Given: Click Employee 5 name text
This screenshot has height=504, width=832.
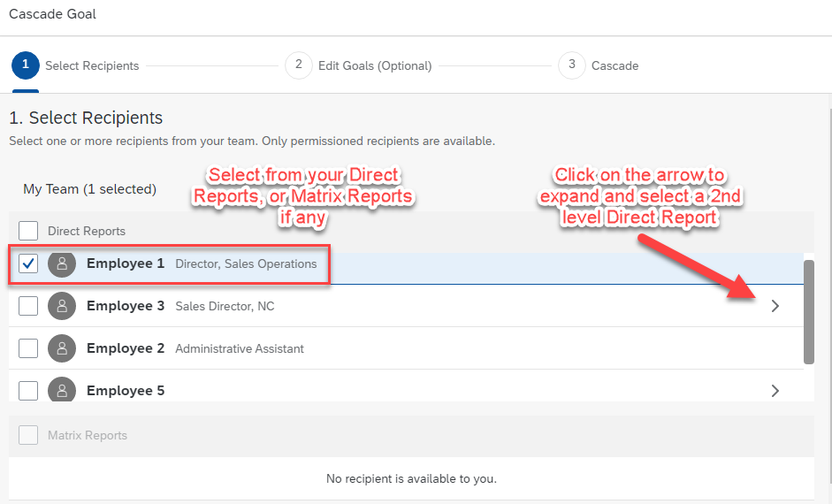Looking at the screenshot, I should click(x=126, y=391).
